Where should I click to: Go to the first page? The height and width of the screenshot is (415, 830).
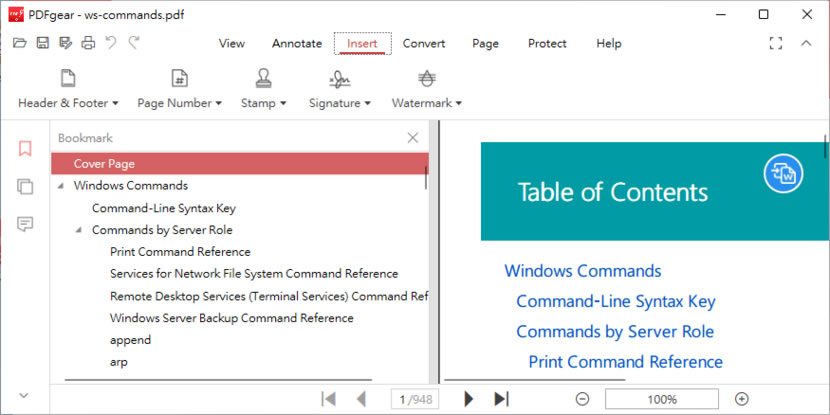tap(329, 399)
